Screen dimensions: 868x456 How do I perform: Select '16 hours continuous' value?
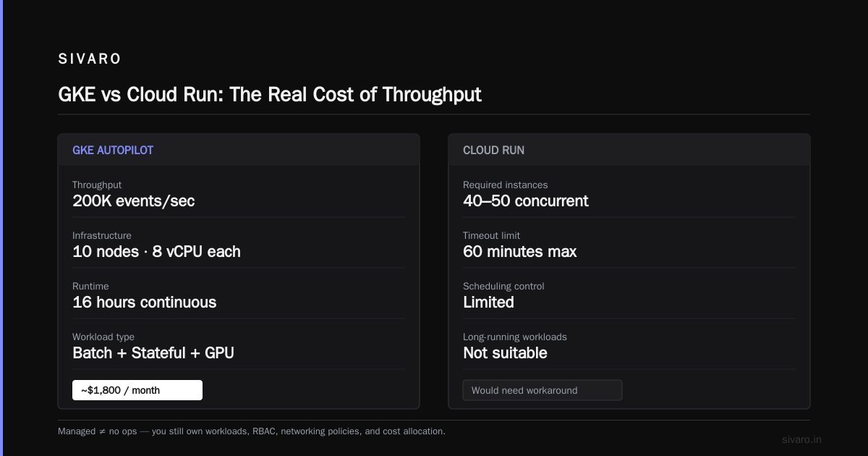click(x=145, y=303)
